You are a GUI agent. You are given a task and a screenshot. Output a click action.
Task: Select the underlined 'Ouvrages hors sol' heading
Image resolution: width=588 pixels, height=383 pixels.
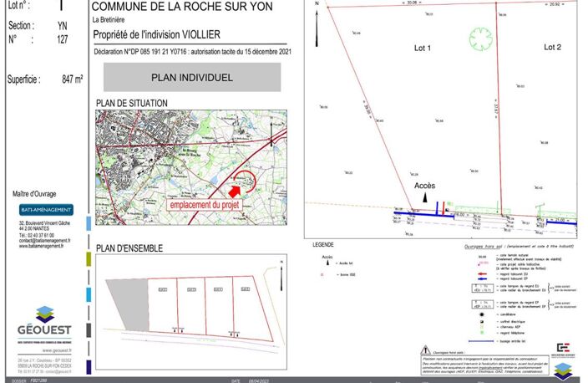tap(484, 247)
